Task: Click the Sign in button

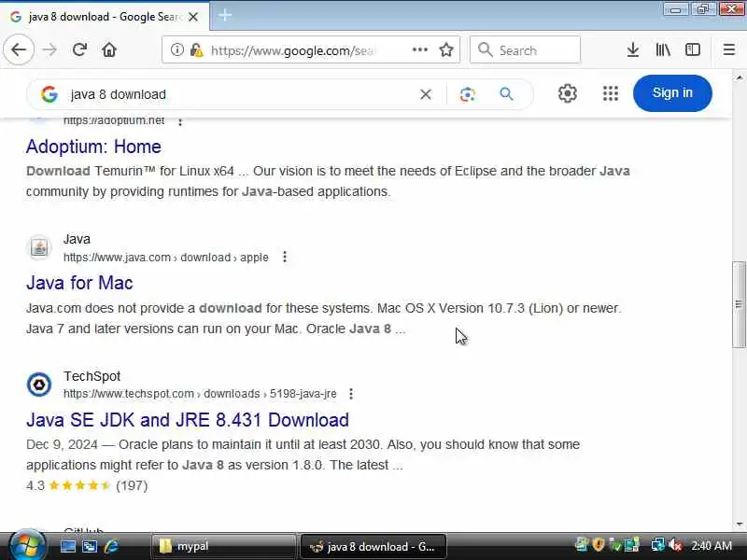Action: coord(672,92)
